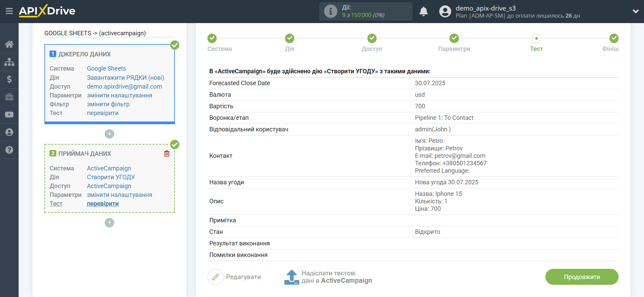Go to the Дія step

coord(289,38)
